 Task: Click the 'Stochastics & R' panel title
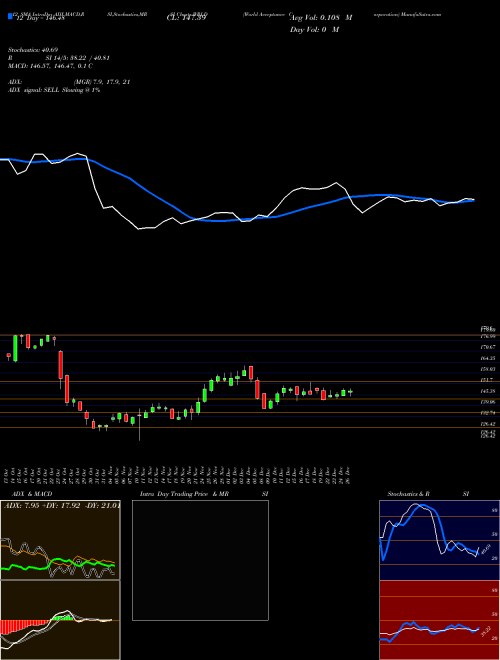point(409,494)
